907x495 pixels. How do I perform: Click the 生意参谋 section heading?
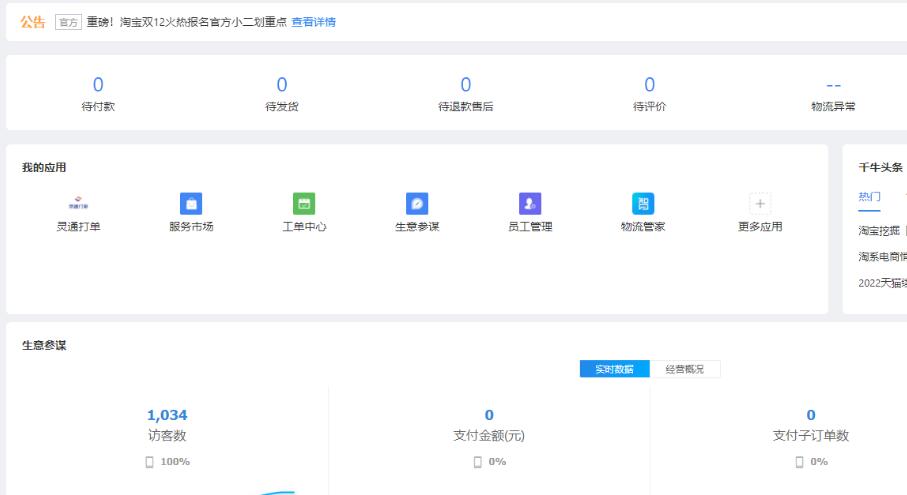point(44,345)
